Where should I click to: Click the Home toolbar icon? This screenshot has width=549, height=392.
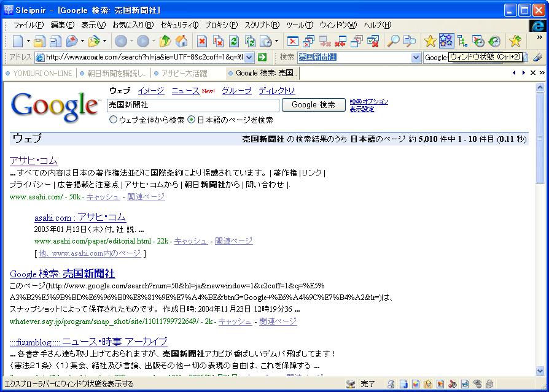coord(181,41)
